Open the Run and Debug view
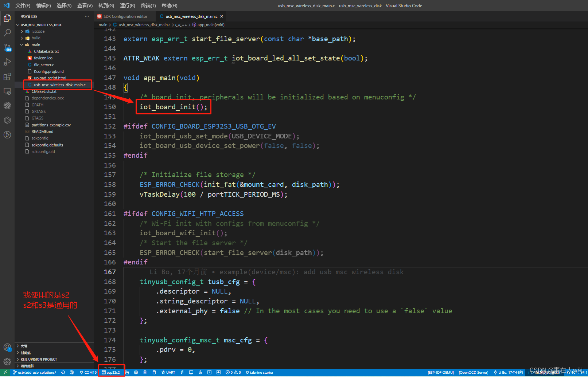 (x=7, y=62)
